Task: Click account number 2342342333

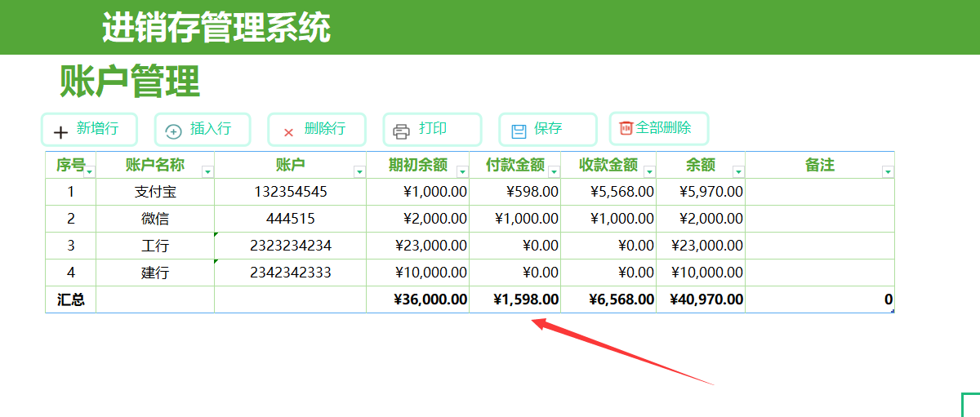Action: [291, 273]
